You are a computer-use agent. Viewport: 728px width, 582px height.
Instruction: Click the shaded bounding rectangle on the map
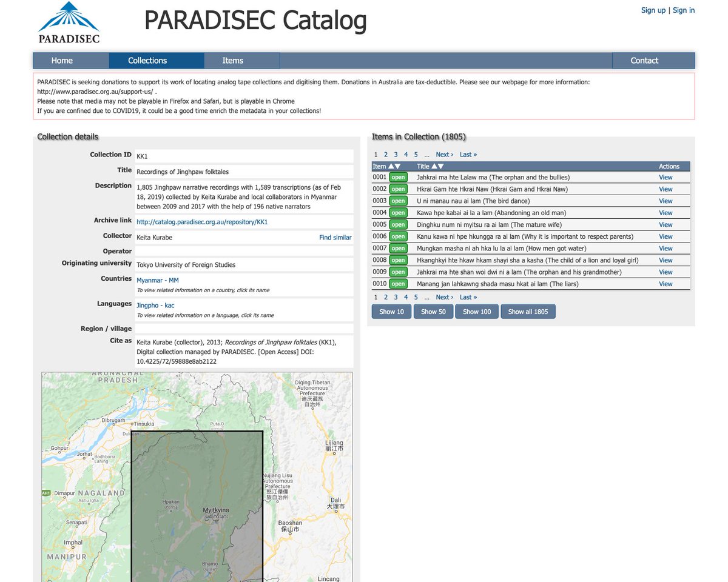coord(197,507)
